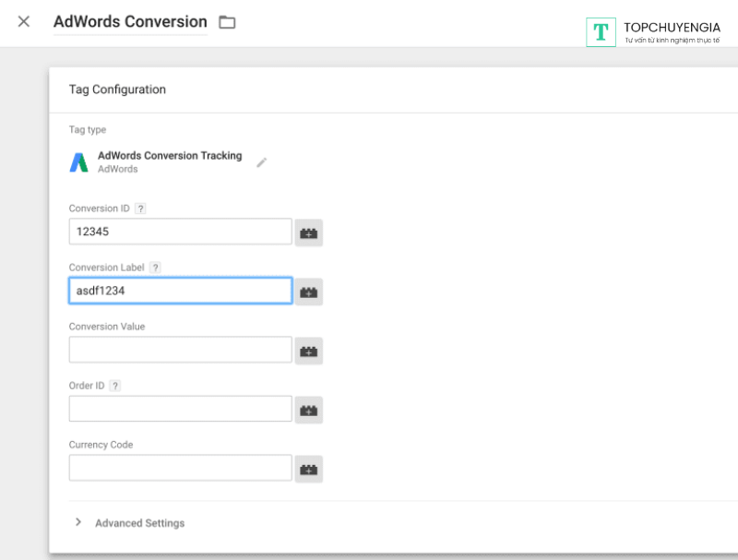The width and height of the screenshot is (738, 560).
Task: Open variable picker for Conversion Value
Action: point(309,351)
